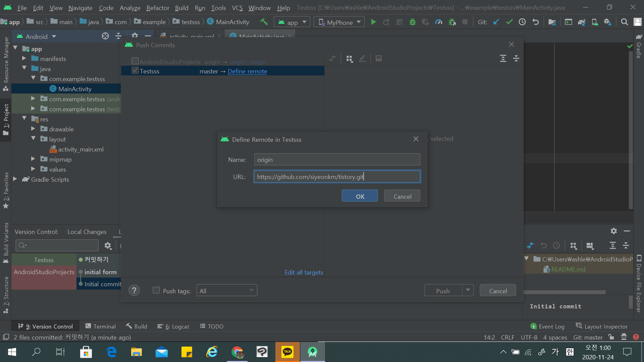Click the Edit all targets link

(x=304, y=273)
